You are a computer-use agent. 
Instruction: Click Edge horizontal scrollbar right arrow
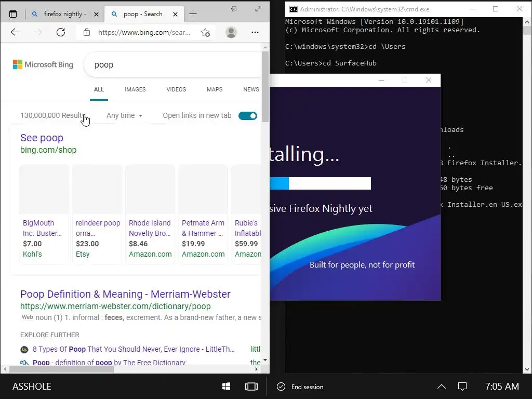[257, 369]
